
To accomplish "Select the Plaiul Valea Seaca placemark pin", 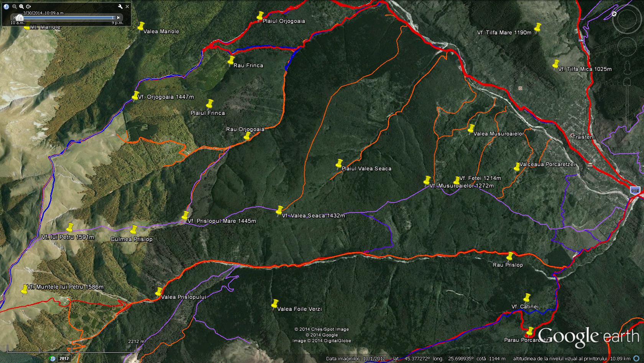I will point(339,164).
